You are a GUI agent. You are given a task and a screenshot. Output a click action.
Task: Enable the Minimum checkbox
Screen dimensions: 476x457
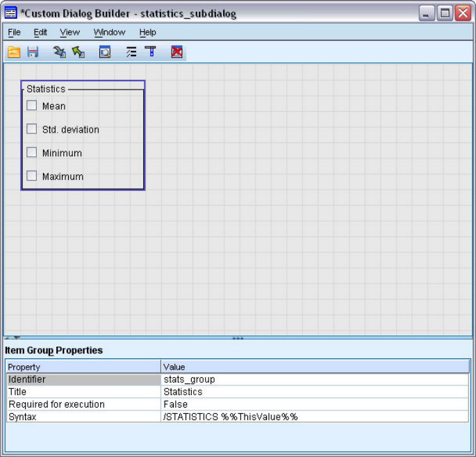[x=31, y=152]
